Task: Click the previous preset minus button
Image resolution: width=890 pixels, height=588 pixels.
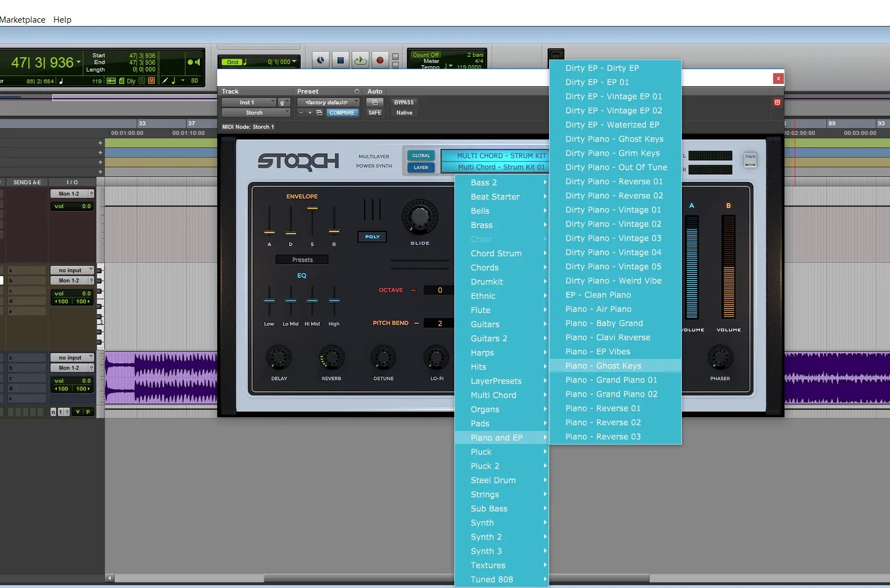Action: tap(301, 113)
